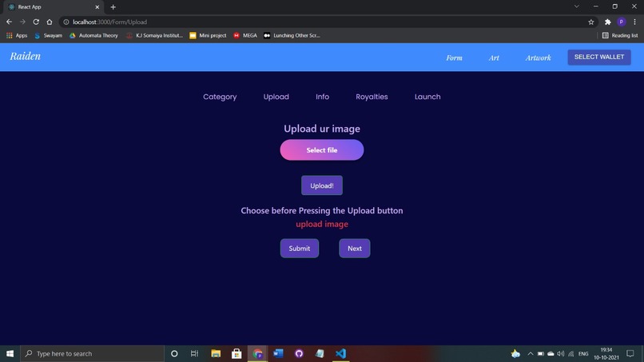View site information icon in address bar
This screenshot has height=362, width=644.
pos(66,22)
